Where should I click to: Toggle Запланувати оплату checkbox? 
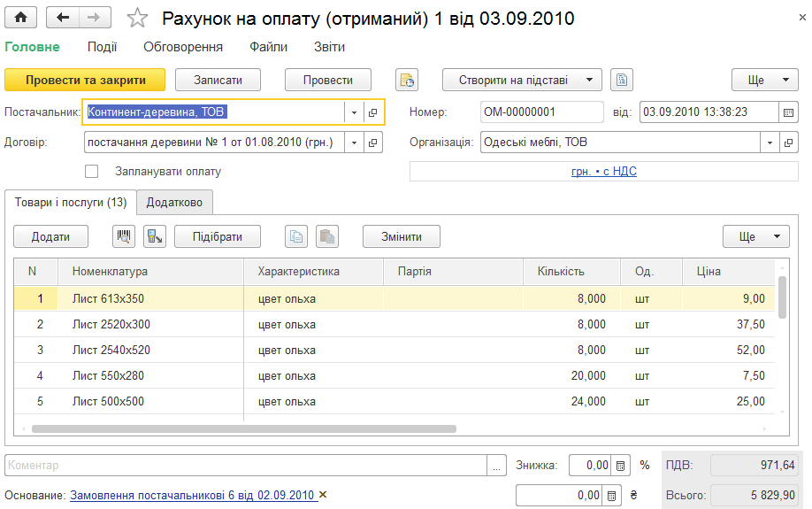pos(92,172)
